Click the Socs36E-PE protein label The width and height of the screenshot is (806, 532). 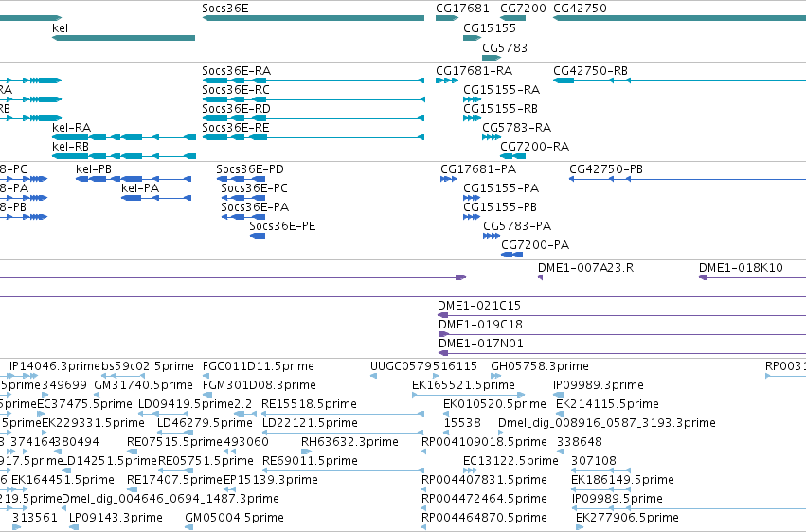pos(283,226)
